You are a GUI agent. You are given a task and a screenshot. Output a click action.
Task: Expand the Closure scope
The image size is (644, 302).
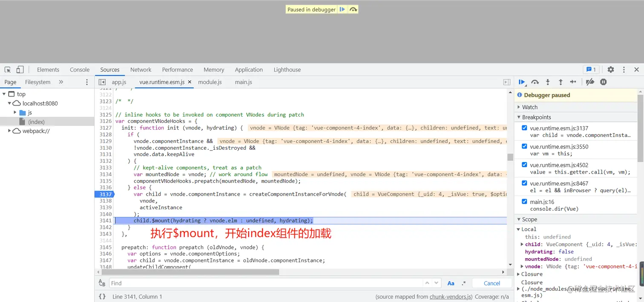(x=519, y=274)
